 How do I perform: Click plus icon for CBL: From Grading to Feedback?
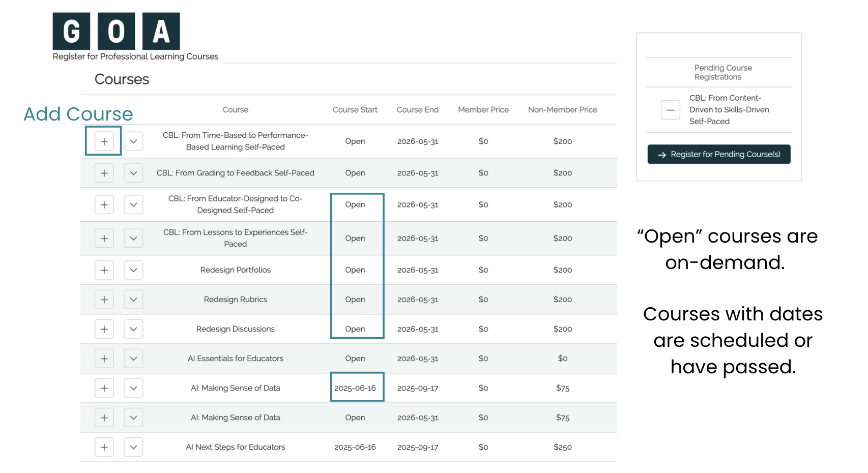click(x=104, y=173)
